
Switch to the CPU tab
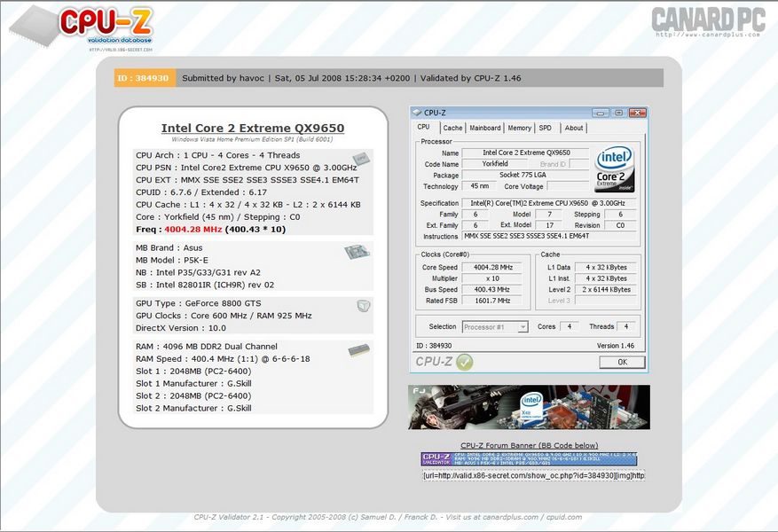(x=424, y=127)
